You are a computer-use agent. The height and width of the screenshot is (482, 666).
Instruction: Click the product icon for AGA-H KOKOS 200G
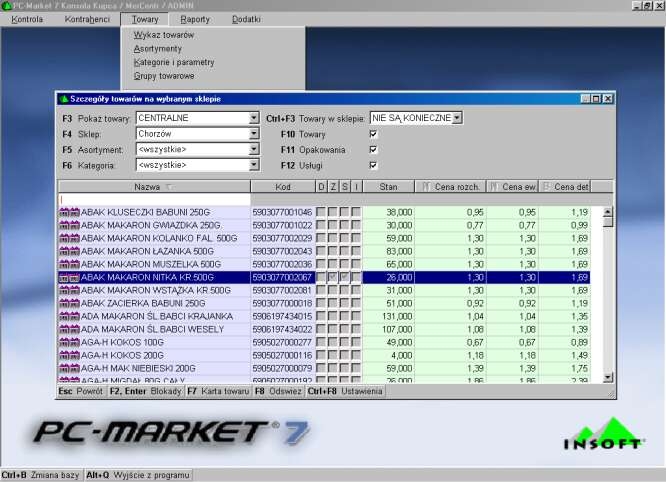point(69,355)
